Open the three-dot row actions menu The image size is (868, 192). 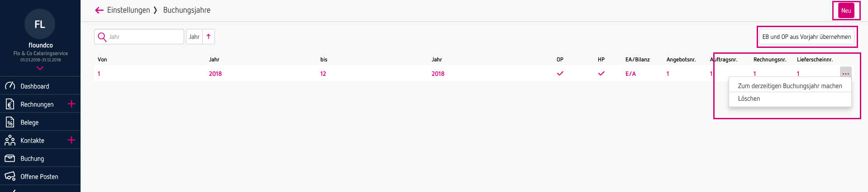click(845, 74)
